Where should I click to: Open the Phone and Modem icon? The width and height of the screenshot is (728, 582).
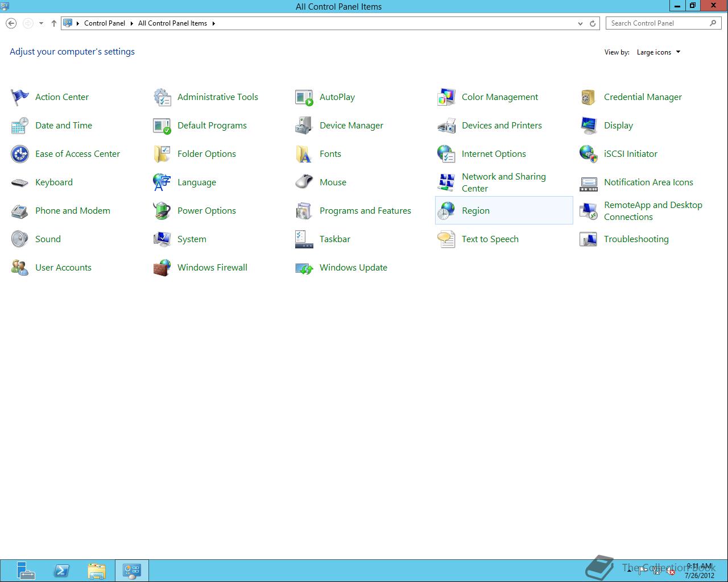click(20, 211)
